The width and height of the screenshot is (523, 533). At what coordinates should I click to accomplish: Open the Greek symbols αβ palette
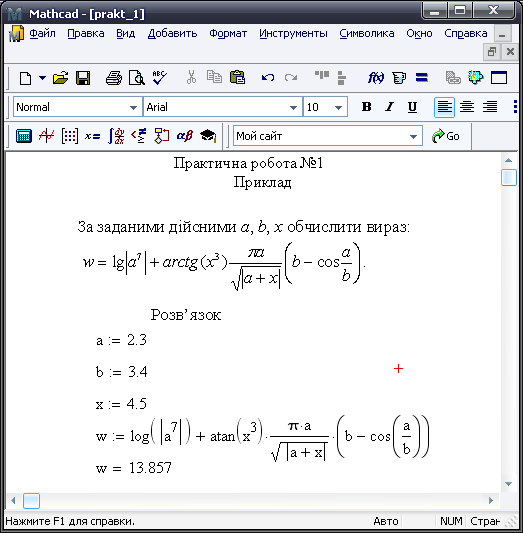[x=185, y=136]
